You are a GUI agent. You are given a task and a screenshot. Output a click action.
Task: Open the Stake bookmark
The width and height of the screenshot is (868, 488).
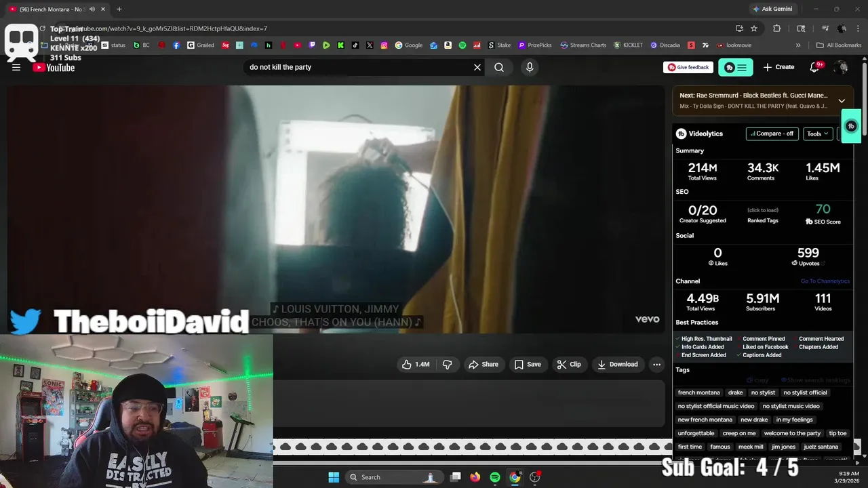point(499,45)
